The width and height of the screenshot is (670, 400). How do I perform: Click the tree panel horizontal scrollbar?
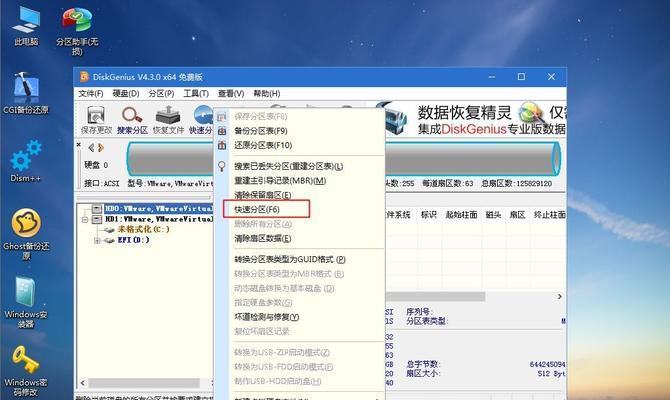(x=144, y=383)
